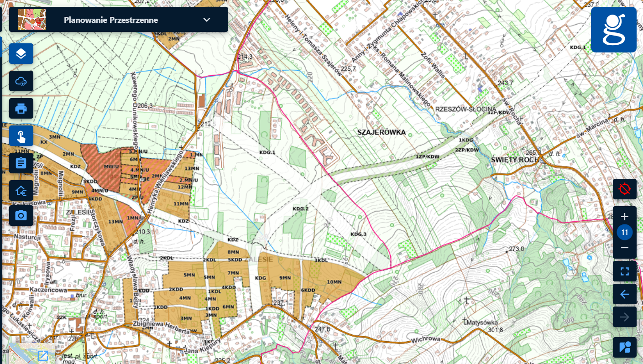
Task: Click the RZESZÓW-SŁOCINA label
Action: pyautogui.click(x=465, y=109)
